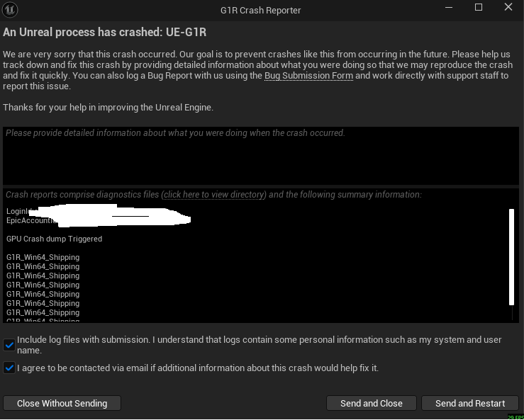Click the Unreal Engine logo icon
This screenshot has width=524, height=420.
pyautogui.click(x=10, y=10)
